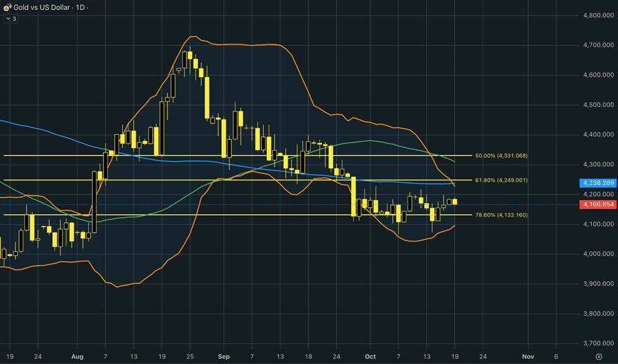
Task: Select the red 4,166.854 current price label
Action: (x=598, y=204)
